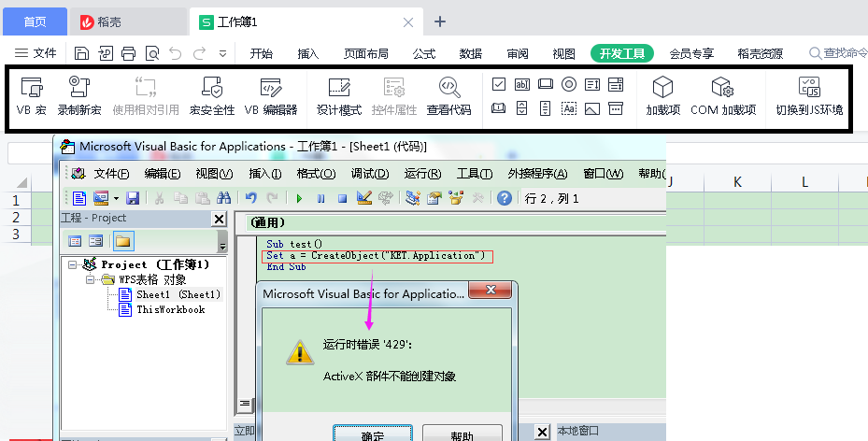Open the VB 宏 macros dialog

point(32,95)
